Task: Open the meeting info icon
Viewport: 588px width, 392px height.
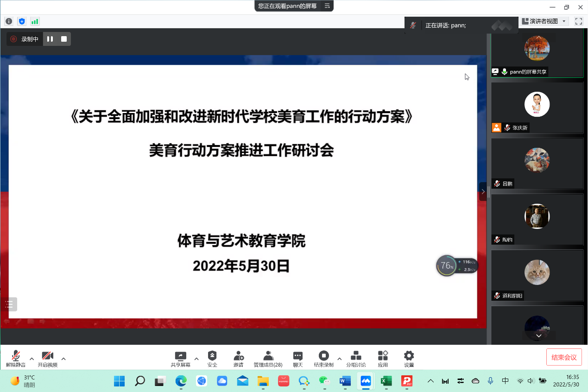Action: 9,21
